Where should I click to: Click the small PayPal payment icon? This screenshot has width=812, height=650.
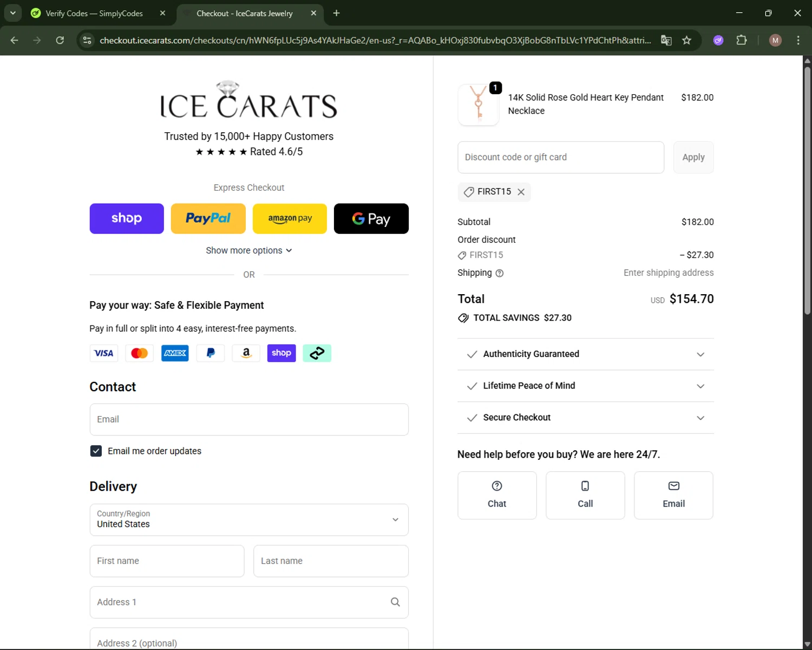pyautogui.click(x=211, y=353)
